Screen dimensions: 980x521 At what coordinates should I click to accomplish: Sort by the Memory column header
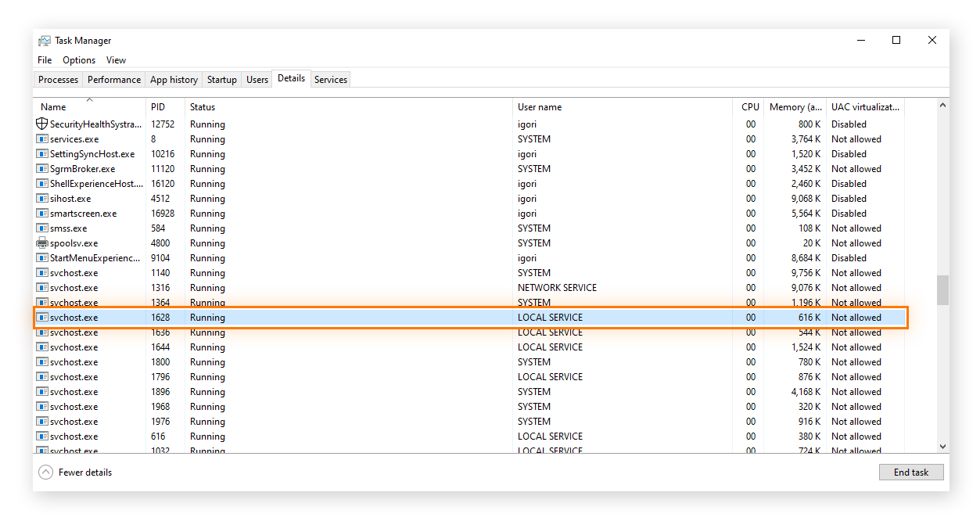pos(794,107)
